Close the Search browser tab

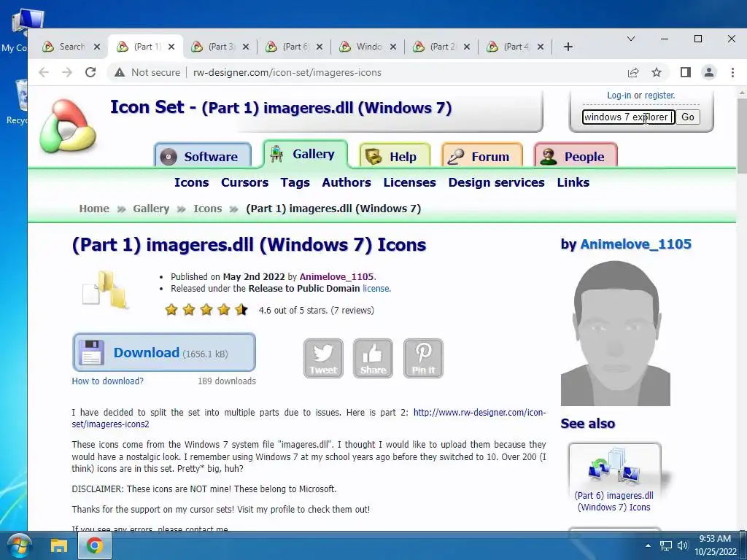97,47
